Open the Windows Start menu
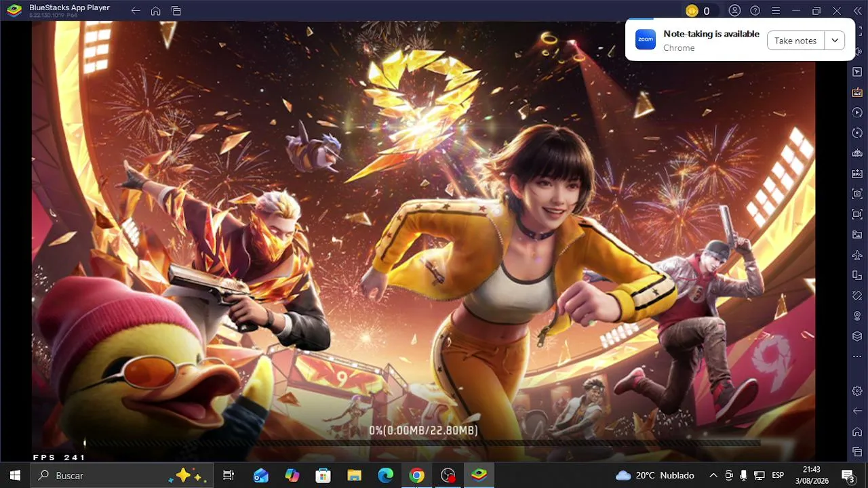The image size is (868, 488). tap(15, 476)
